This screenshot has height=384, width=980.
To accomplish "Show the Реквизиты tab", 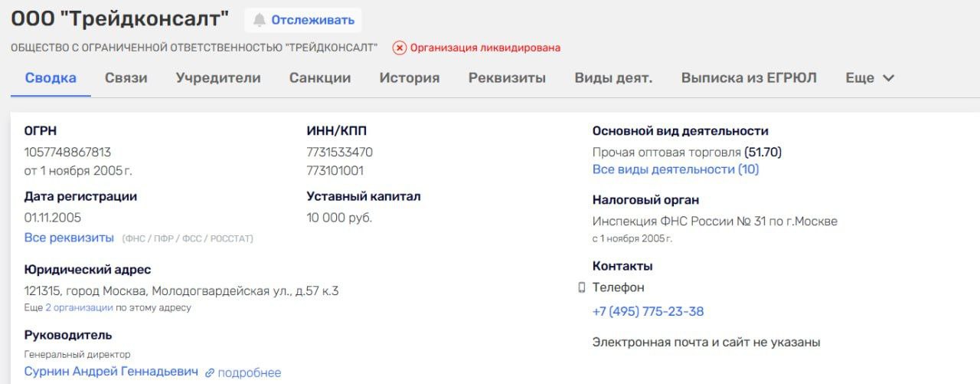I will click(507, 78).
